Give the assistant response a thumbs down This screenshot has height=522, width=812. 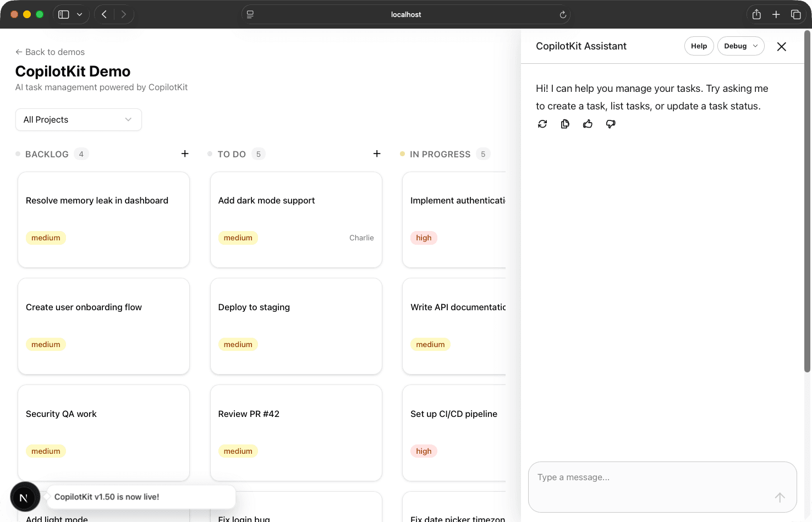click(611, 124)
